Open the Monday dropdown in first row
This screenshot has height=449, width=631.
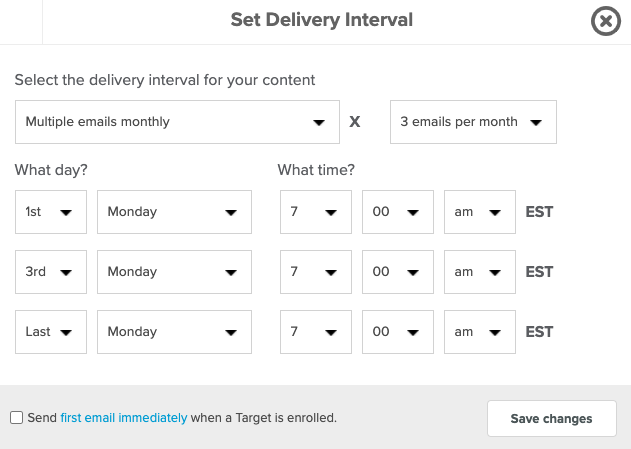coord(174,212)
